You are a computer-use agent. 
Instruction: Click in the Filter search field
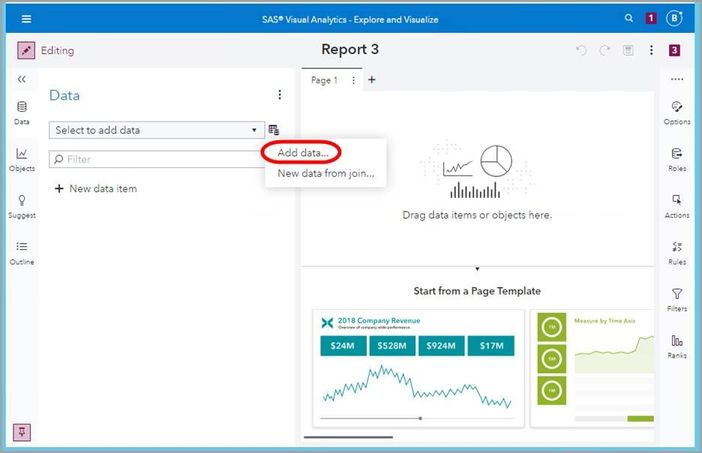tap(157, 159)
